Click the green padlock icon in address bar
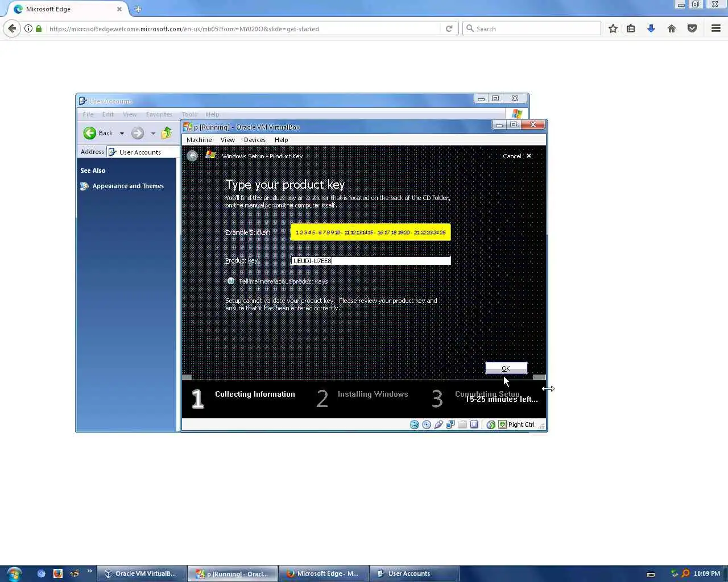This screenshot has height=582, width=728. (39, 28)
